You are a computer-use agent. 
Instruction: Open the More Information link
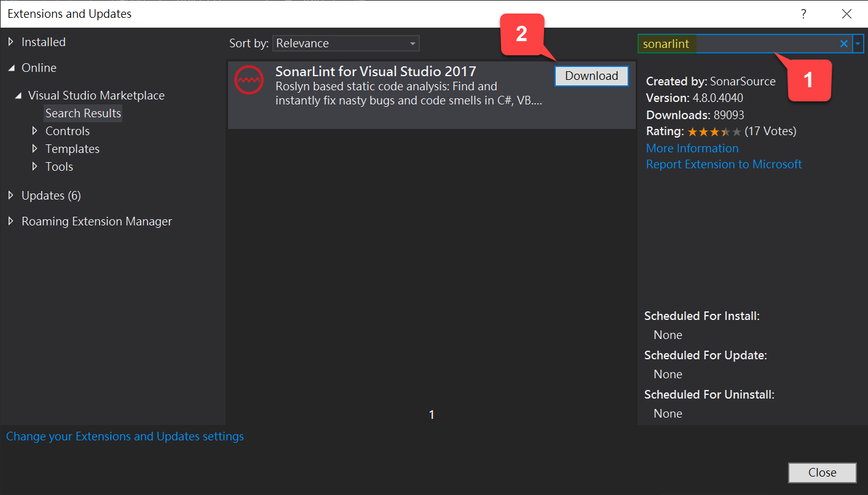click(x=692, y=148)
